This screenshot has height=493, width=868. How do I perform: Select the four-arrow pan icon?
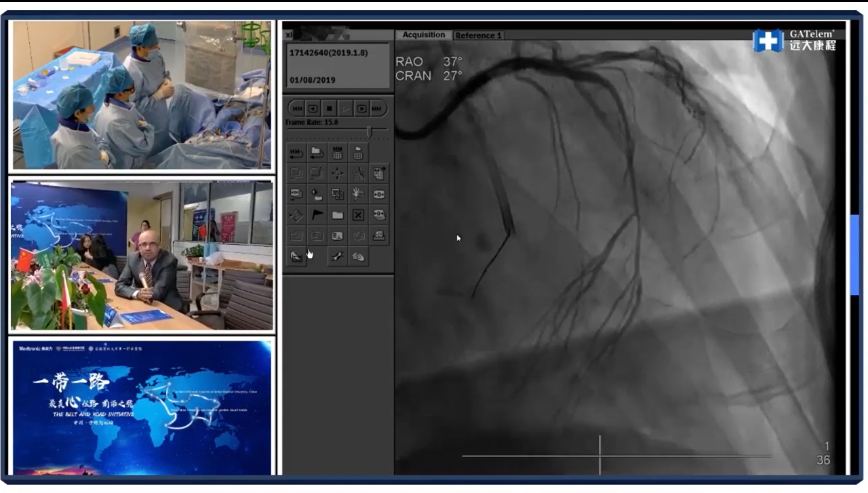tap(338, 174)
